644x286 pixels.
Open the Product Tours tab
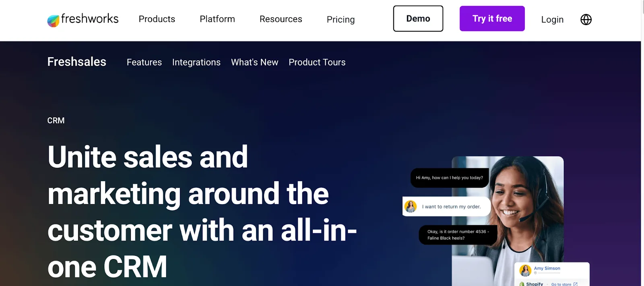317,62
